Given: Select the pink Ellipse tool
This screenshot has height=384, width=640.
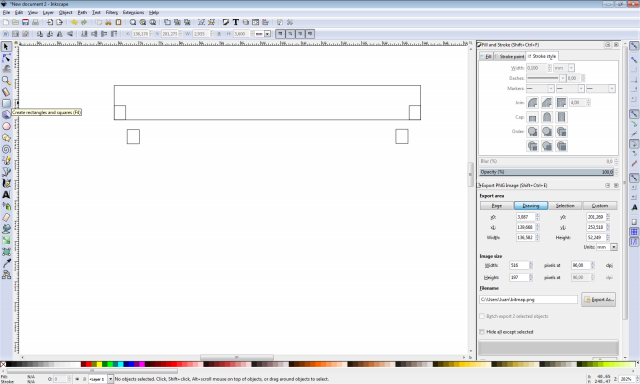Looking at the screenshot, I should click(x=6, y=126).
